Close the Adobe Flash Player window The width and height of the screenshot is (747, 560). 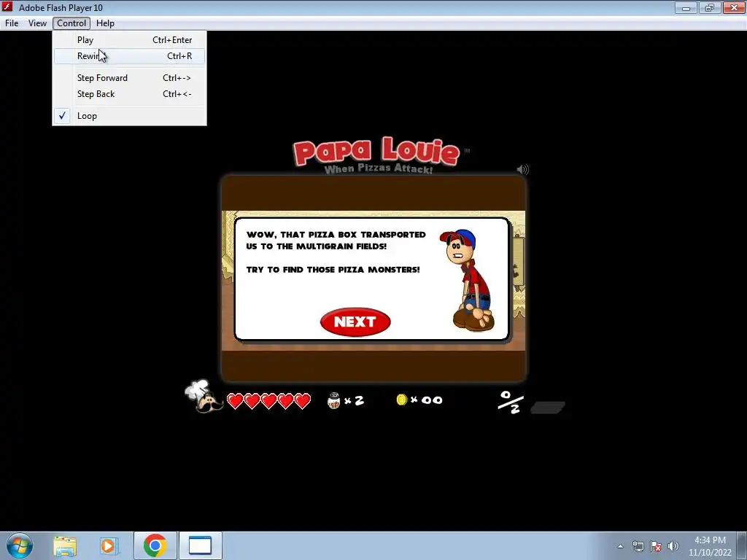click(x=734, y=7)
